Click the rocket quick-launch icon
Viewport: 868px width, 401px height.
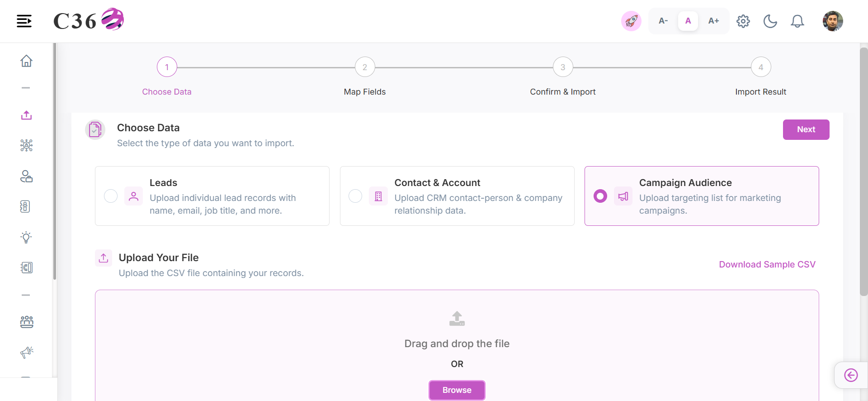pos(631,21)
